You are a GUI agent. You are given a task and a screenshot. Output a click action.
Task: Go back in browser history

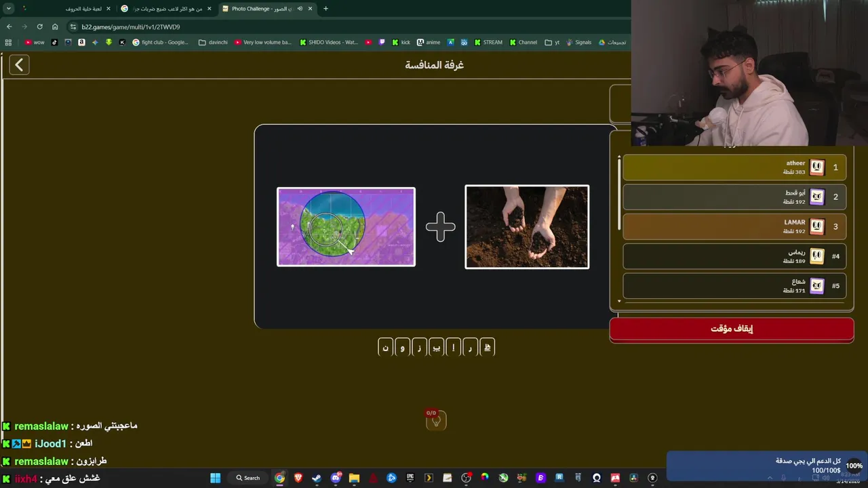click(x=9, y=26)
